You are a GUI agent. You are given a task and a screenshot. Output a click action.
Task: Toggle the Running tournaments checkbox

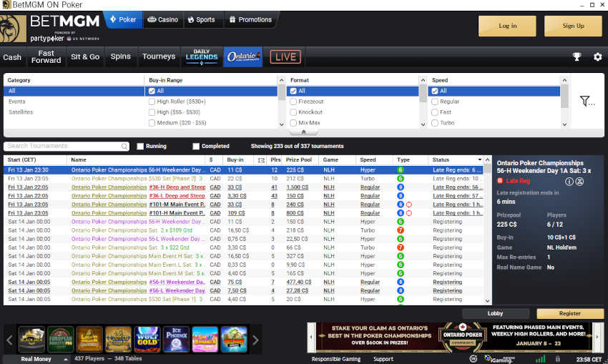point(140,147)
